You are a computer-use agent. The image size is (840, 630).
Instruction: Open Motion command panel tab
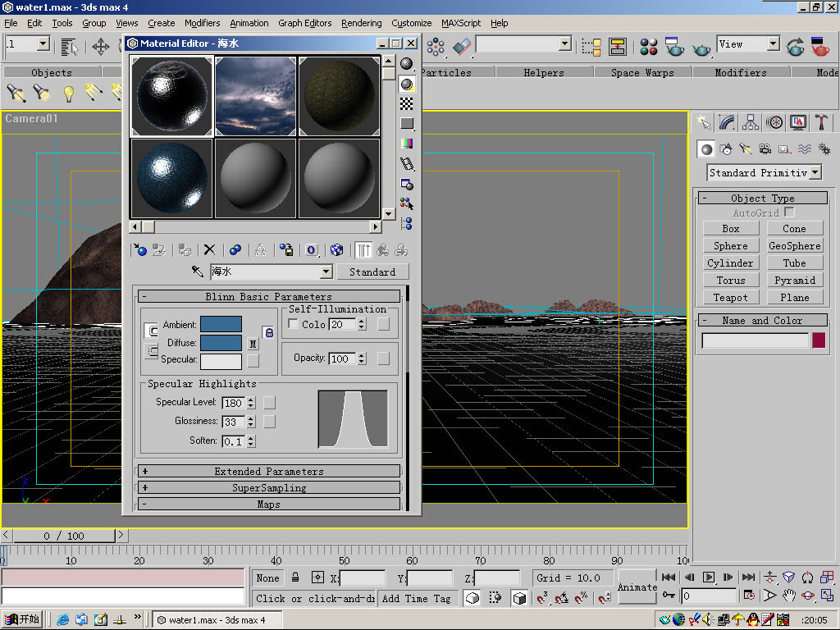coord(774,123)
